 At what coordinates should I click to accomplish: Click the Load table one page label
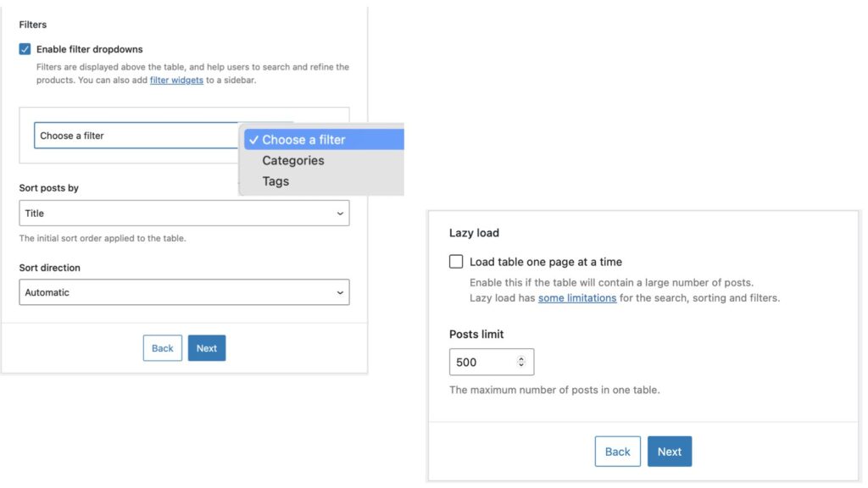(546, 262)
